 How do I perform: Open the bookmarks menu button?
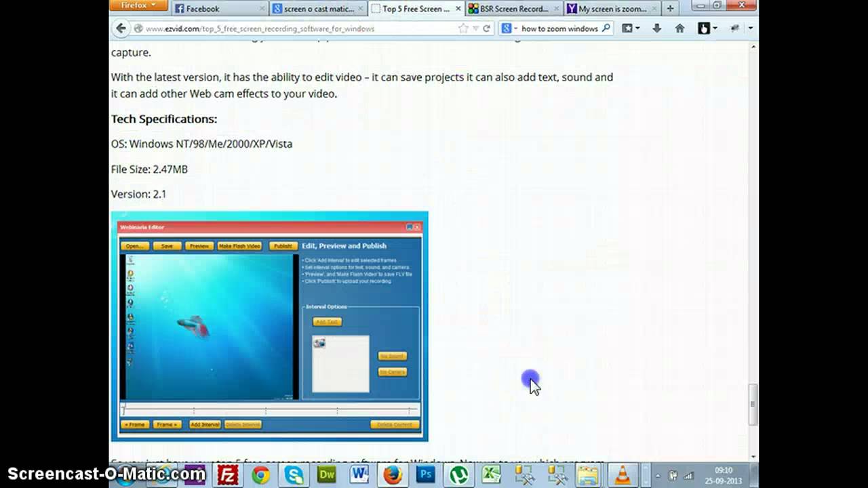(x=631, y=28)
